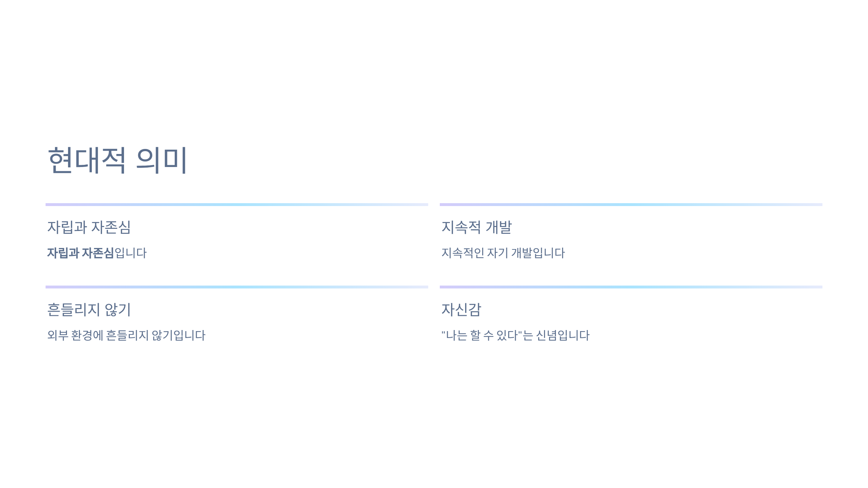The height and width of the screenshot is (488, 868).
Task: Click the word 현대적 in the title
Action: click(x=87, y=160)
